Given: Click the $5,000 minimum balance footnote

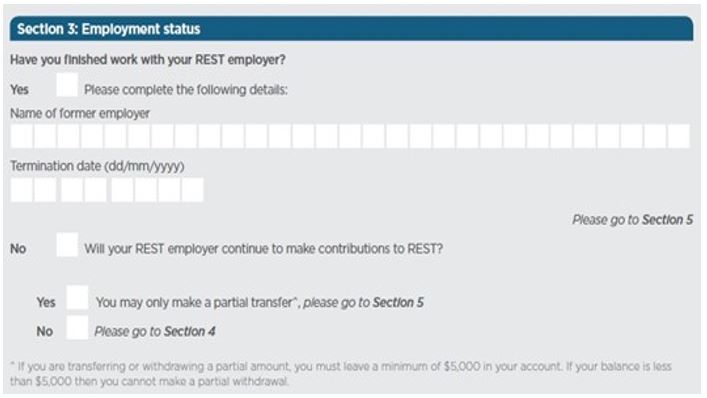Looking at the screenshot, I should pos(341,374).
